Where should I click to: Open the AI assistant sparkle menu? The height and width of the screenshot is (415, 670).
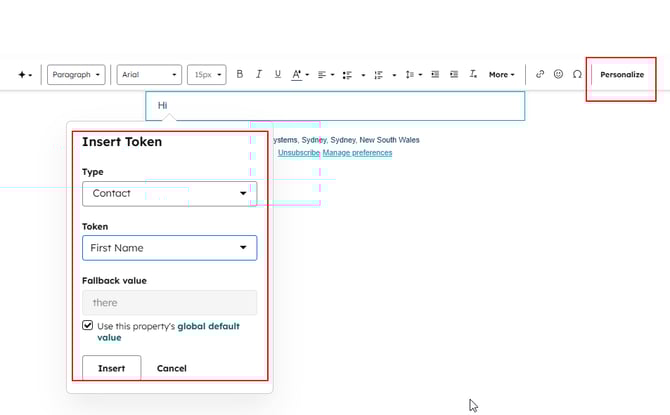coord(24,75)
